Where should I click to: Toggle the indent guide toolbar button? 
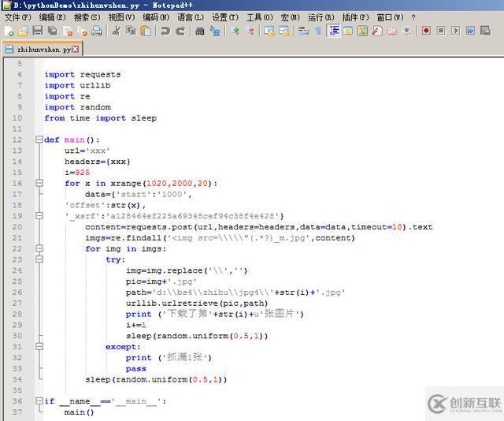(333, 31)
